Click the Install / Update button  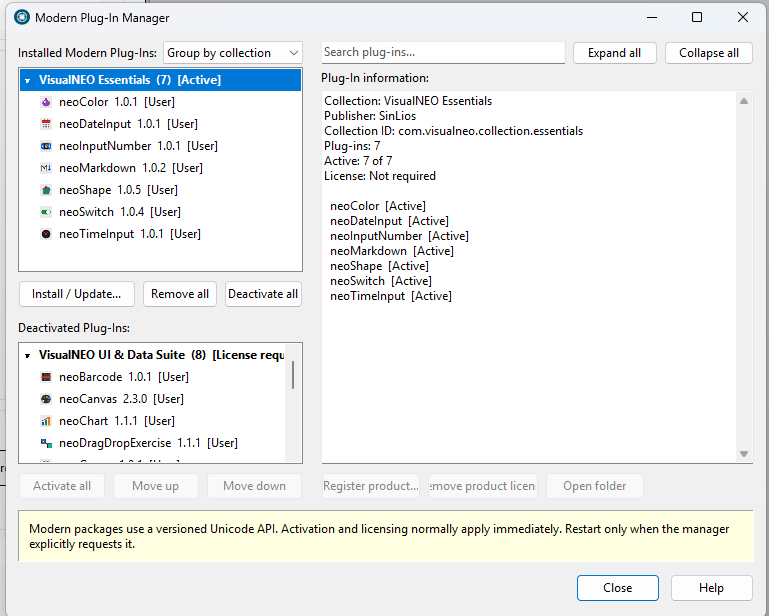click(x=77, y=294)
